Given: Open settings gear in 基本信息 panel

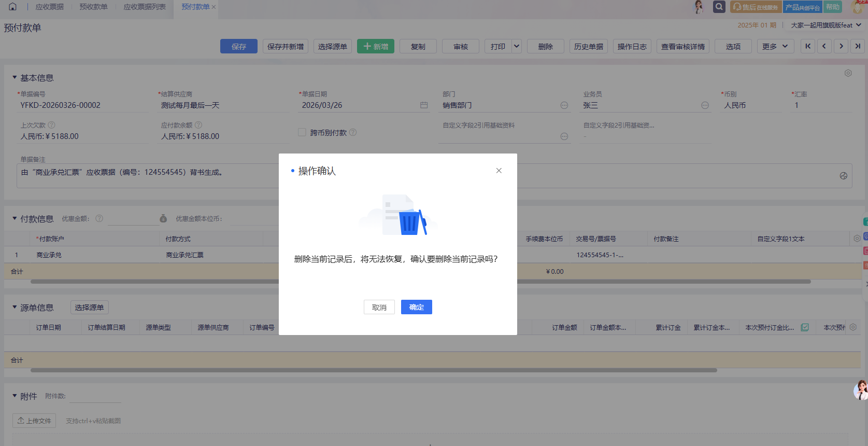Looking at the screenshot, I should click(848, 73).
